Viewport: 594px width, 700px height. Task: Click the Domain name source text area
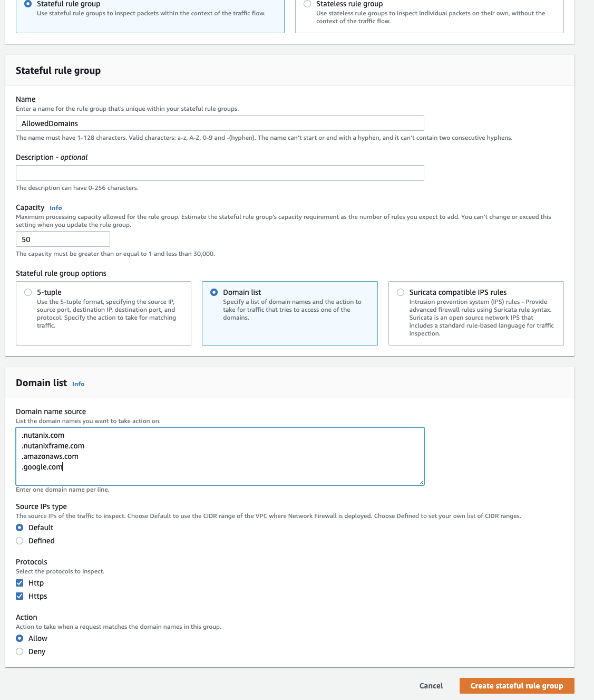pyautogui.click(x=220, y=456)
